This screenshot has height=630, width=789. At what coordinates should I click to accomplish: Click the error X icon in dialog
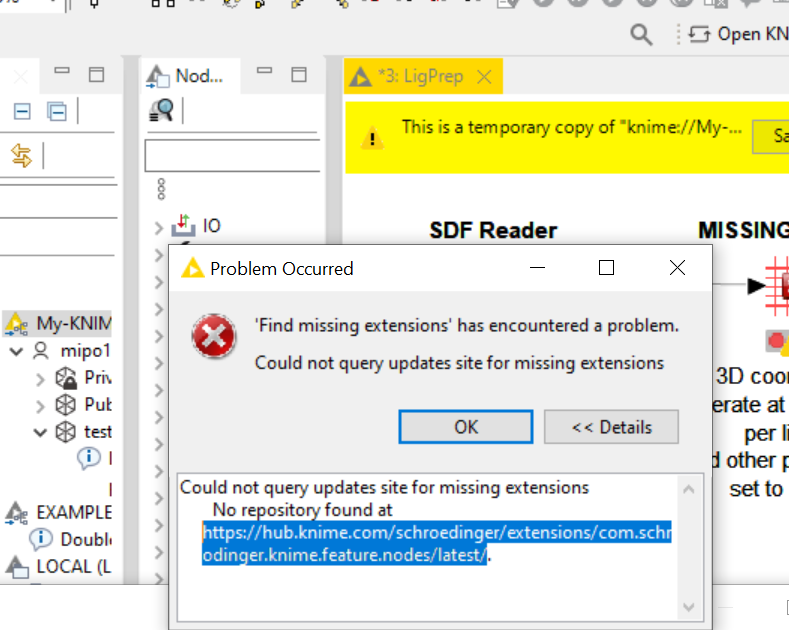point(213,336)
